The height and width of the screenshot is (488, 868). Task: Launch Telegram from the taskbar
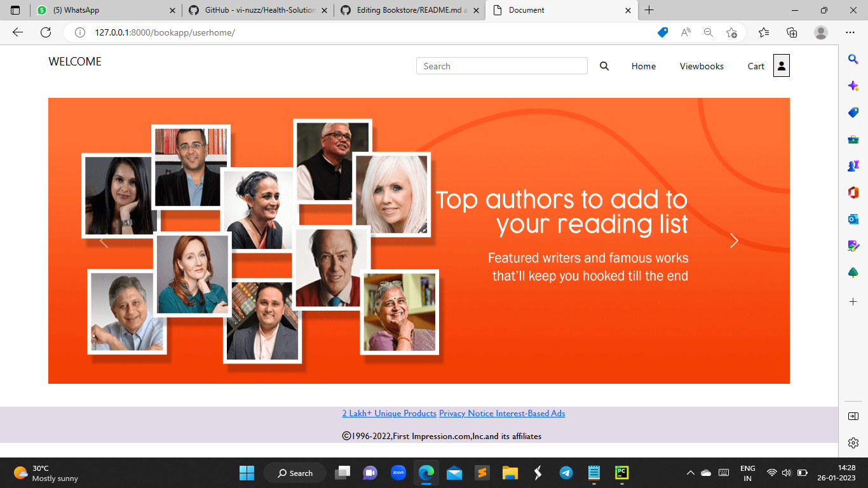coord(566,473)
